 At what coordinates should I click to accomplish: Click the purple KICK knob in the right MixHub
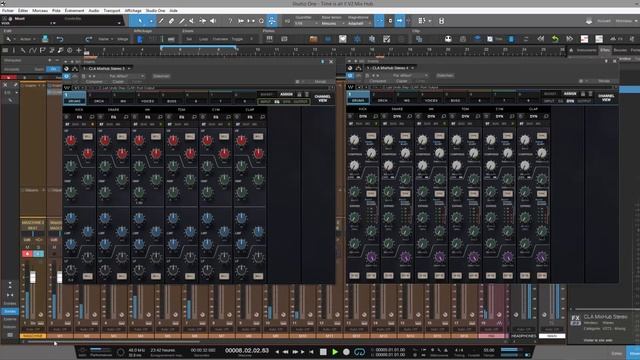click(371, 257)
